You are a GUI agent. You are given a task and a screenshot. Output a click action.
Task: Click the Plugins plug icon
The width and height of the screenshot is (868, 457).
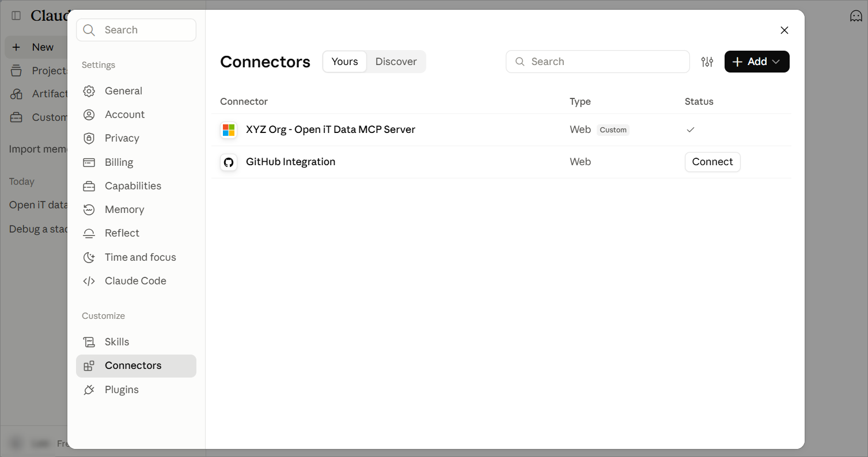click(89, 390)
